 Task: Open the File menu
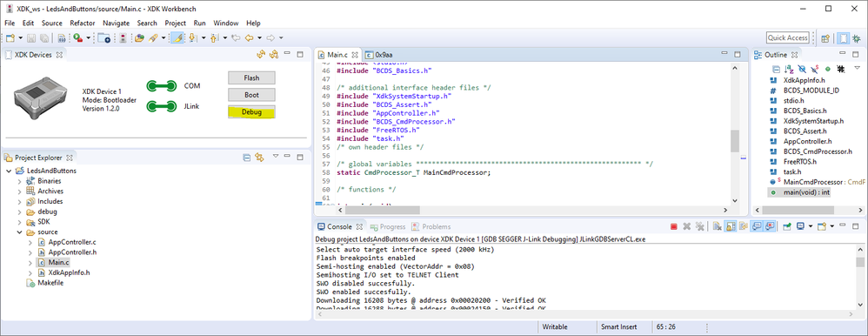[10, 24]
